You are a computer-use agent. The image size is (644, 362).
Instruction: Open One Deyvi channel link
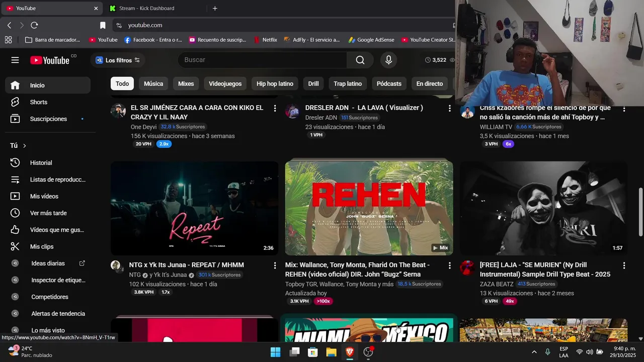click(x=143, y=127)
